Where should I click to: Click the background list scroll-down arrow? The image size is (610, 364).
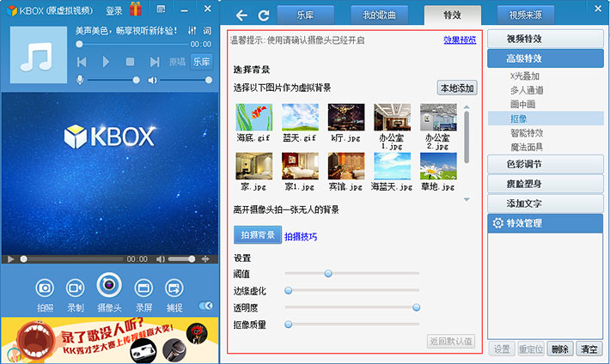467,199
